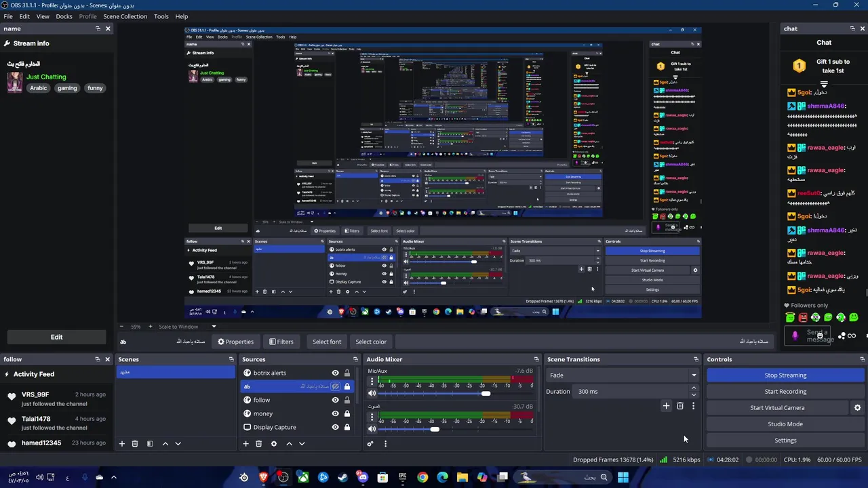Screen dimensions: 868x488
Task: Launch Google Chrome from the taskbar
Action: tap(422, 477)
